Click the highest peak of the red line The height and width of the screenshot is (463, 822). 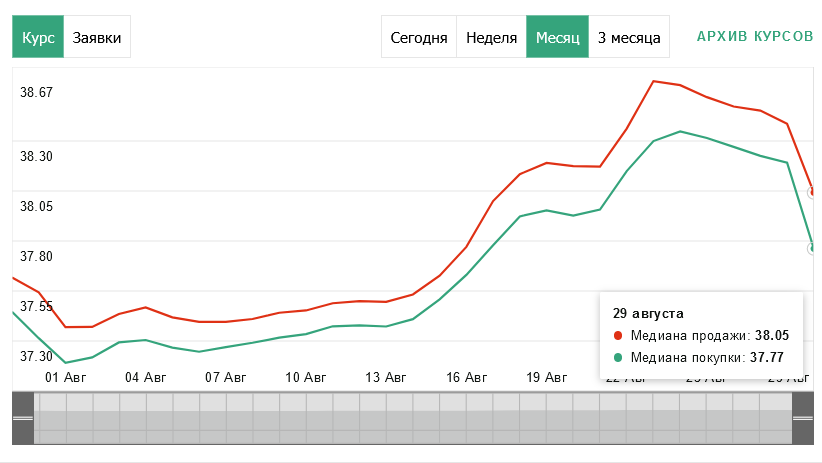(x=653, y=81)
